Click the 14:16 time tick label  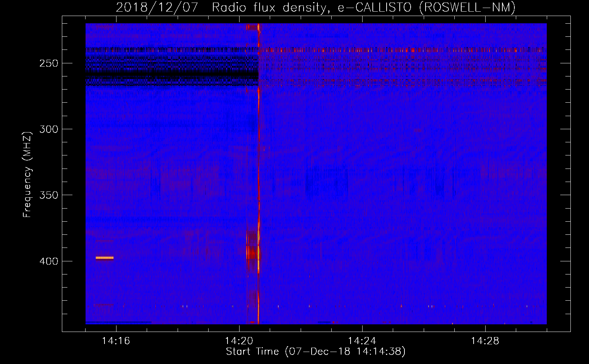[116, 341]
